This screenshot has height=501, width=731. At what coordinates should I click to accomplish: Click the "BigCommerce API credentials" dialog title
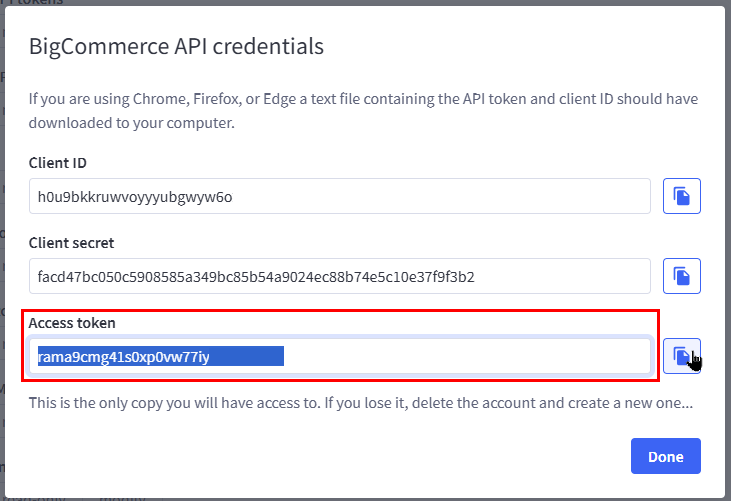(176, 46)
